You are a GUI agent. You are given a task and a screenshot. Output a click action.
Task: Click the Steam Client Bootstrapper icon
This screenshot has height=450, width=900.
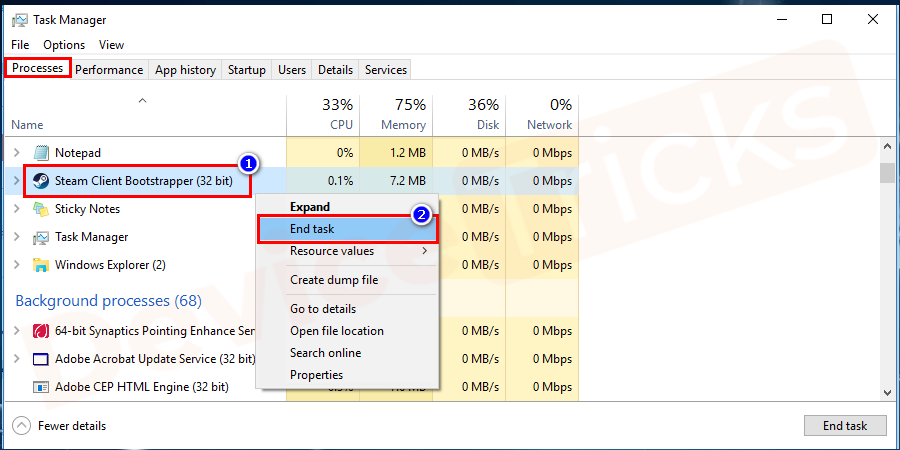click(x=42, y=181)
